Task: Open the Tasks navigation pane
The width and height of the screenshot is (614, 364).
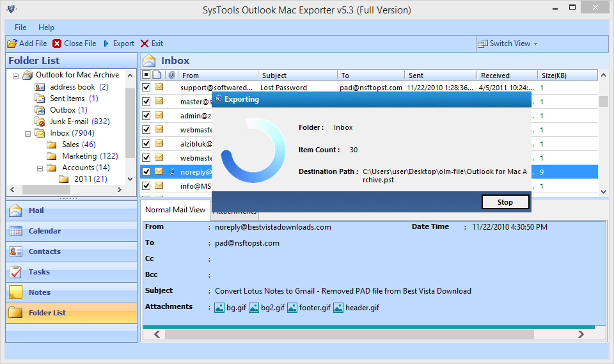Action: tap(39, 272)
